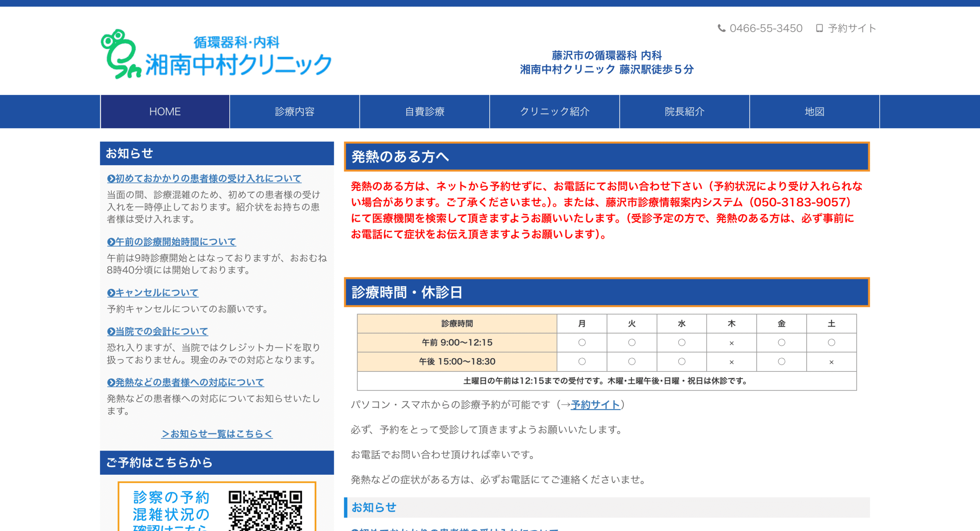Click the 午前 9:00〜12:15 table row label
The image size is (980, 531).
tap(457, 342)
